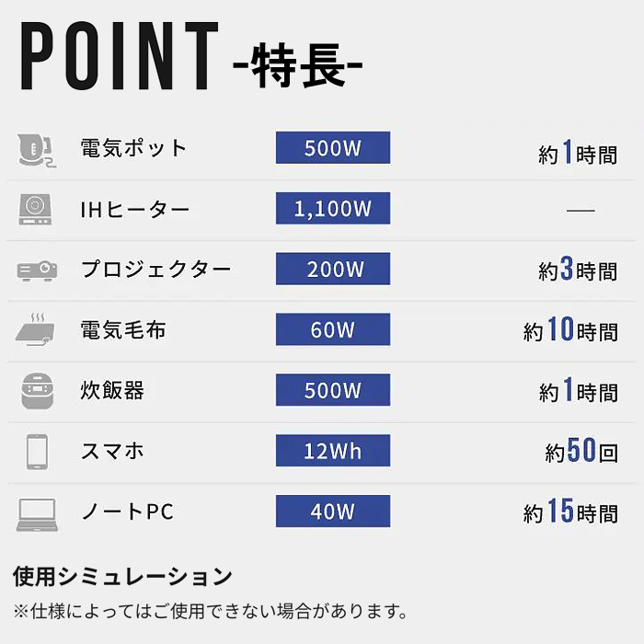The image size is (644, 644).
Task: Click the 12Wh blue badge
Action: (333, 451)
